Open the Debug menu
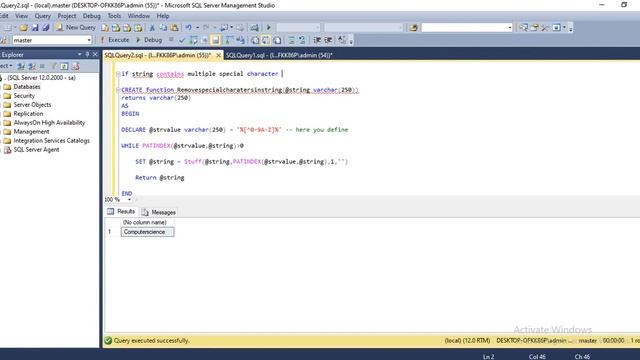This screenshot has height=360, width=640. [91, 16]
